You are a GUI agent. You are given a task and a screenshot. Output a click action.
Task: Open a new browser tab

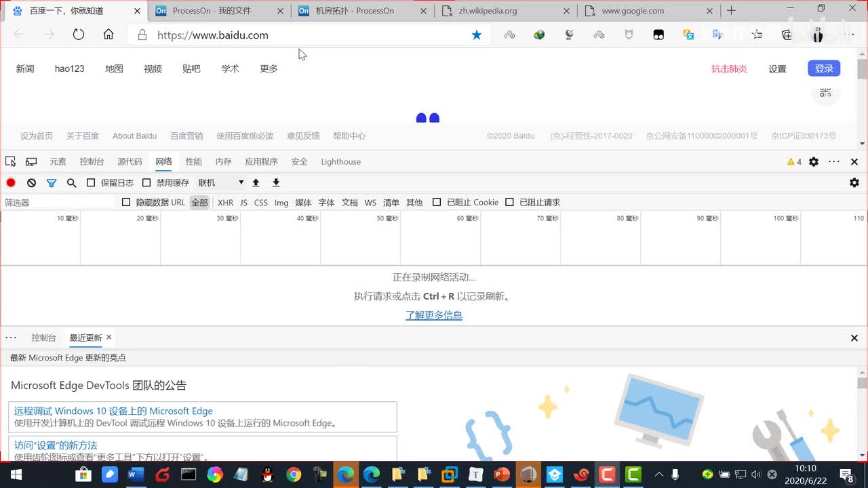731,10
